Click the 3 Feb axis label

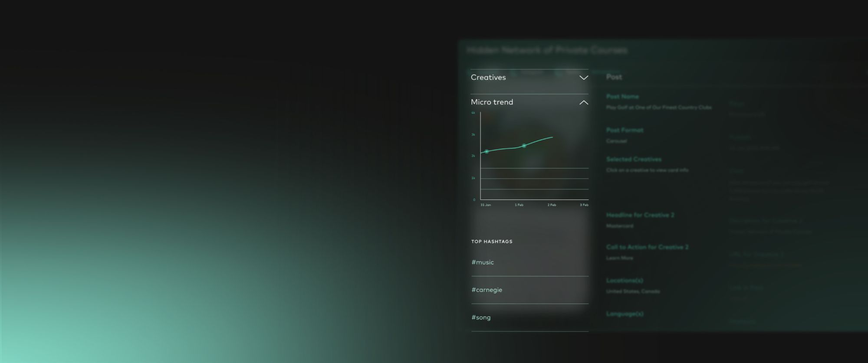tap(584, 205)
